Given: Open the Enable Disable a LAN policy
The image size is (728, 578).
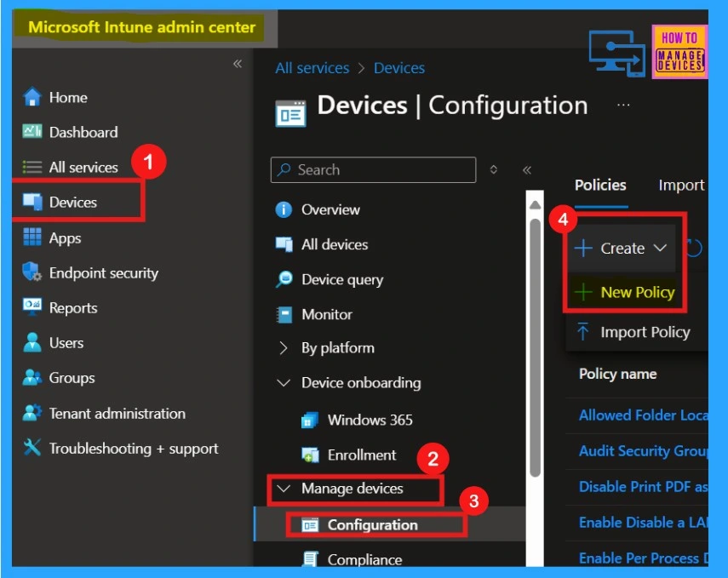Looking at the screenshot, I should click(643, 522).
